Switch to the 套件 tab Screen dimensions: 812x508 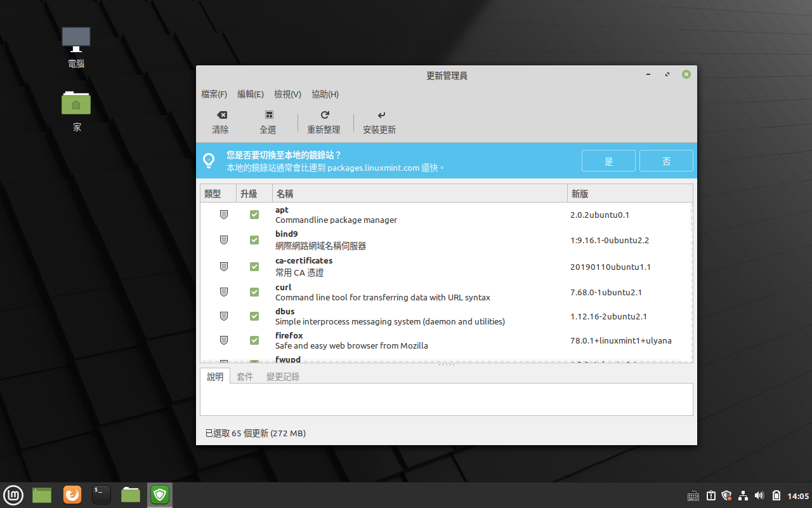(x=245, y=377)
